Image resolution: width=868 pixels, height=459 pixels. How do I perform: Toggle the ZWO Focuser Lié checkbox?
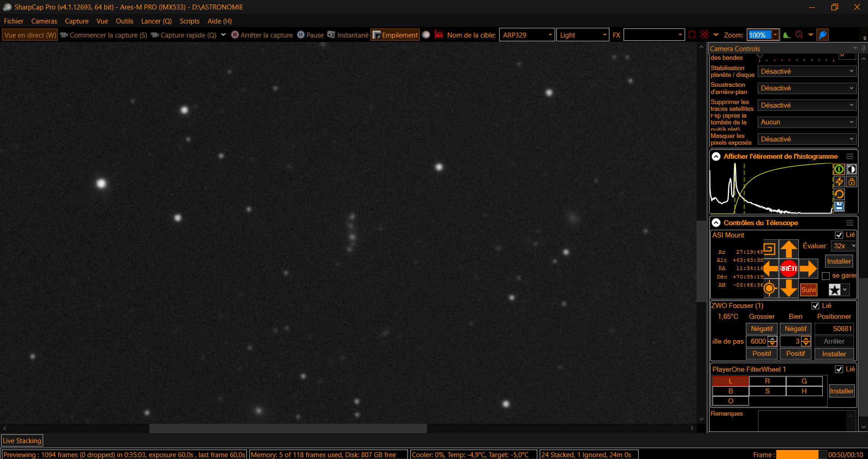click(816, 306)
